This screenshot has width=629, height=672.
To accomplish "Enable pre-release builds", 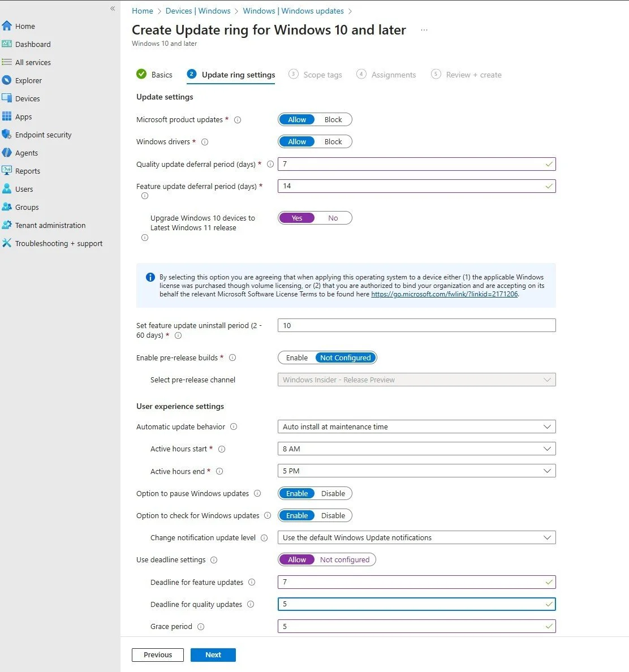I will pos(297,357).
